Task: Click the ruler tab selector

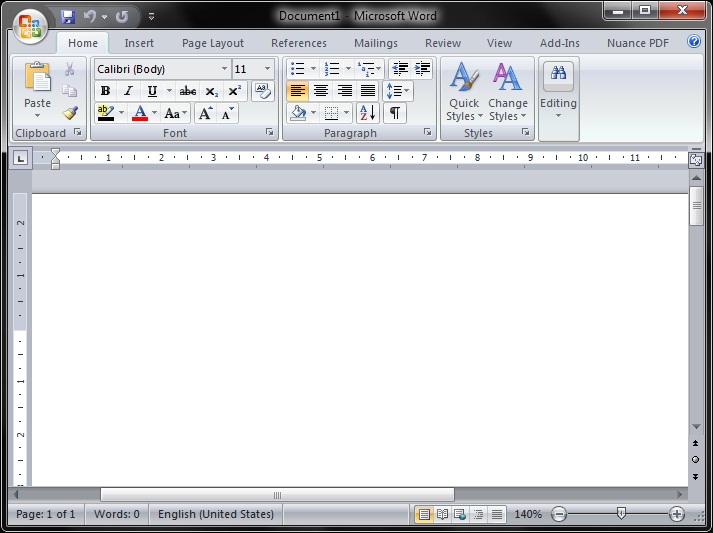Action: coord(20,158)
